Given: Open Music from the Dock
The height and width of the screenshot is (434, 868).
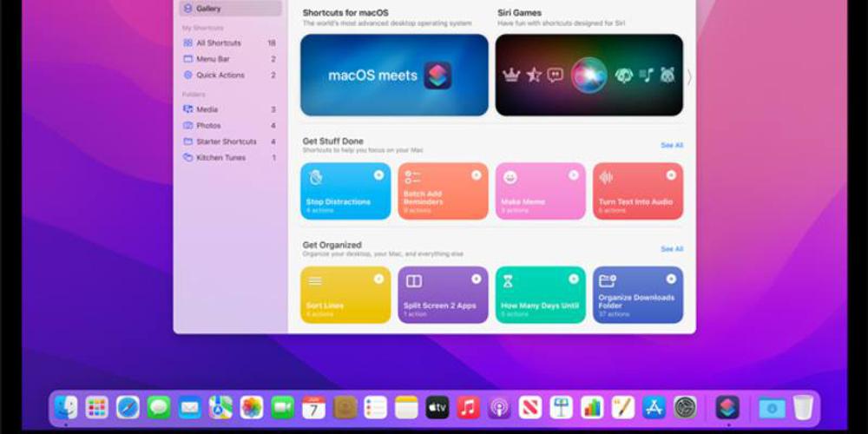Looking at the screenshot, I should (x=469, y=407).
